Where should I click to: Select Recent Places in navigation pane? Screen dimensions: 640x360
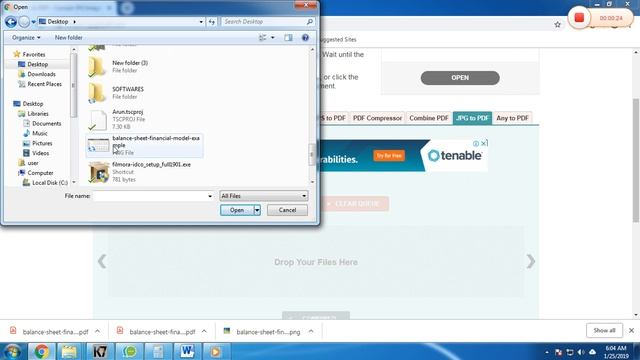point(44,84)
